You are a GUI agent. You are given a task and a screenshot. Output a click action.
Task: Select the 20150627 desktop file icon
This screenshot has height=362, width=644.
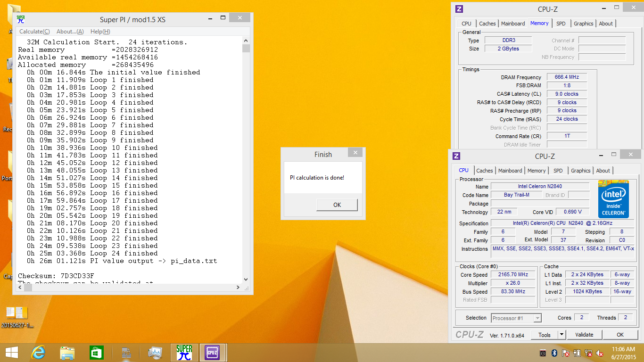pyautogui.click(x=17, y=317)
